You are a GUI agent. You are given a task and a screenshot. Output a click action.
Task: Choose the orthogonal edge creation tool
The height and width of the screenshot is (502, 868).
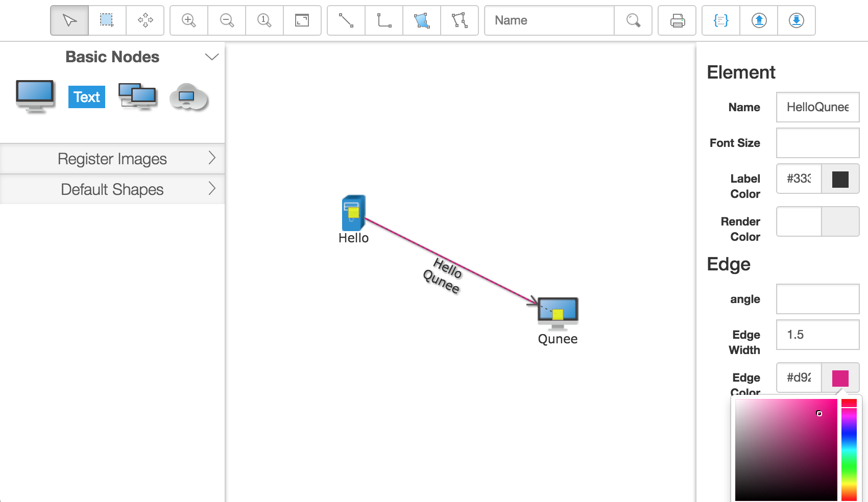(x=384, y=20)
